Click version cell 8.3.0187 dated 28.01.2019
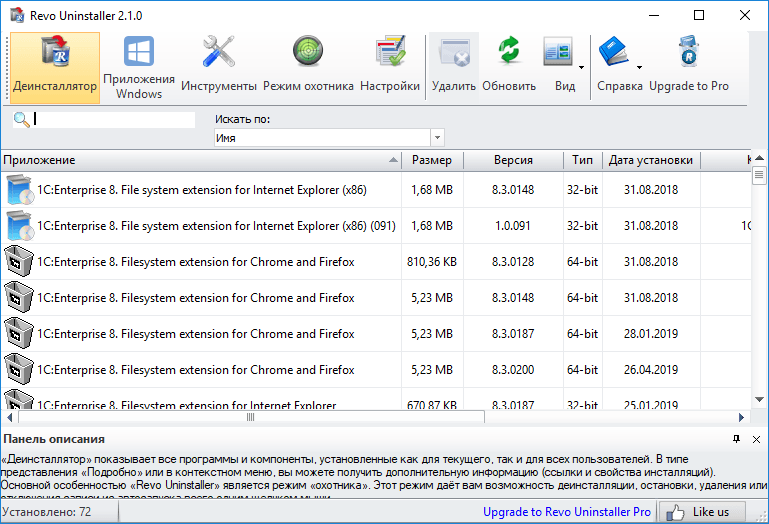This screenshot has width=769, height=524. click(x=513, y=334)
